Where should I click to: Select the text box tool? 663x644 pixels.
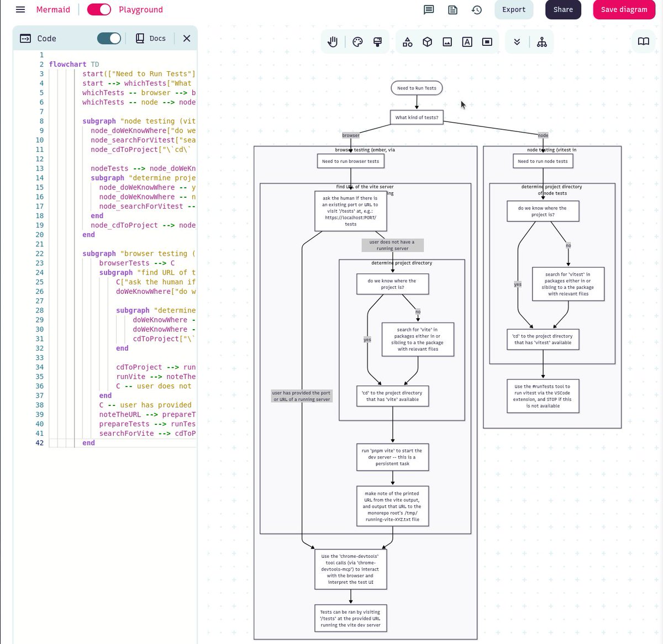tap(467, 41)
